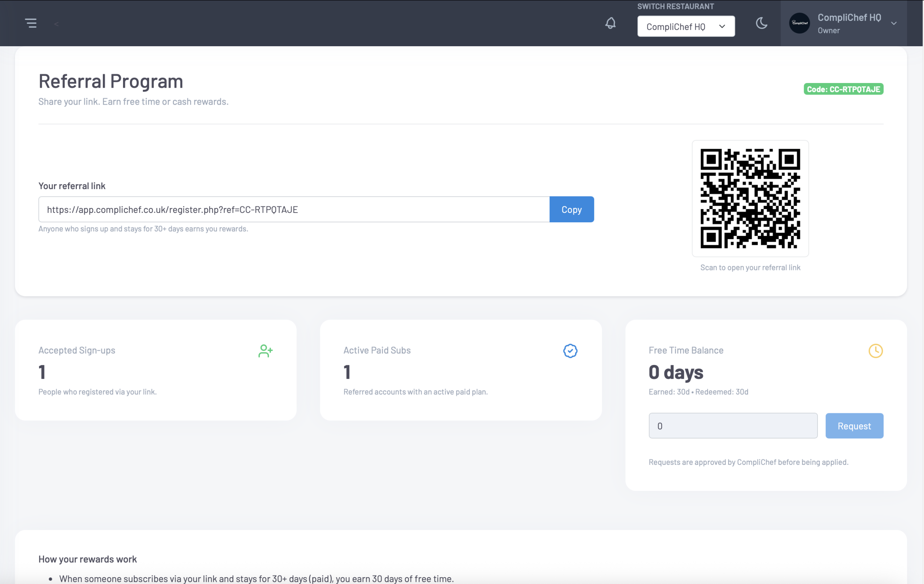
Task: Click the Scan to open referral link caption
Action: point(750,267)
